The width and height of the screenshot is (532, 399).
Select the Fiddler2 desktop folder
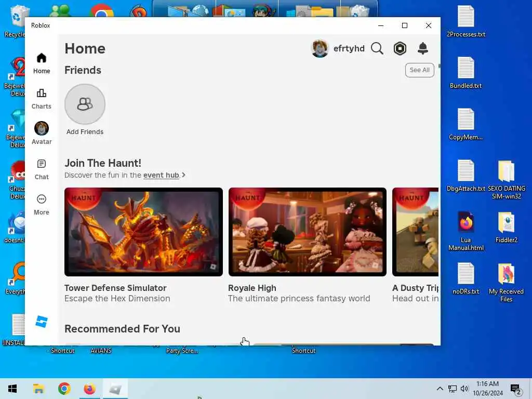[506, 228]
